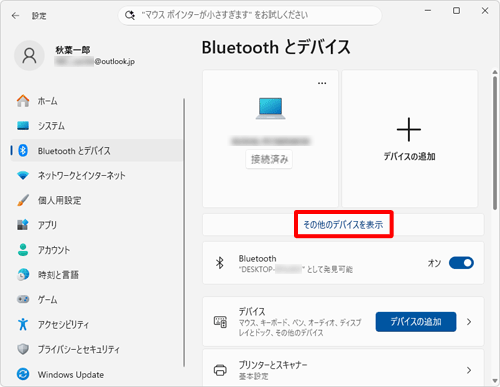Viewport: 500px width, 387px height.
Task: Click the 接続済み status button
Action: [269, 159]
